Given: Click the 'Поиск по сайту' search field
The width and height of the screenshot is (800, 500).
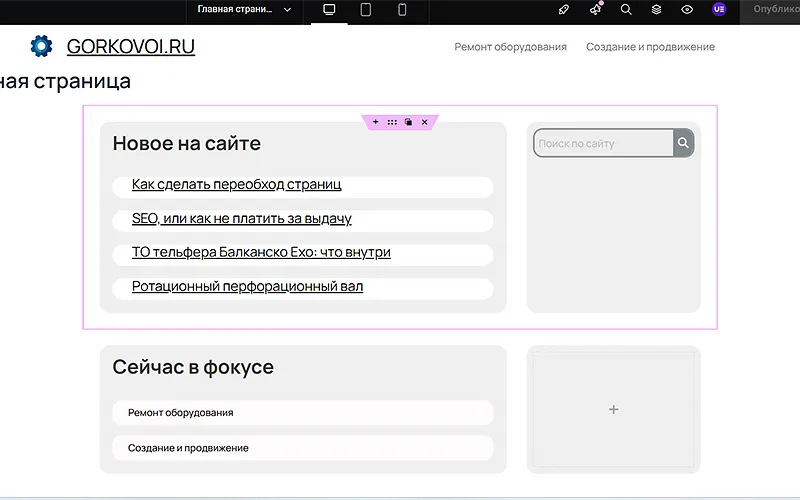Looking at the screenshot, I should click(x=603, y=143).
